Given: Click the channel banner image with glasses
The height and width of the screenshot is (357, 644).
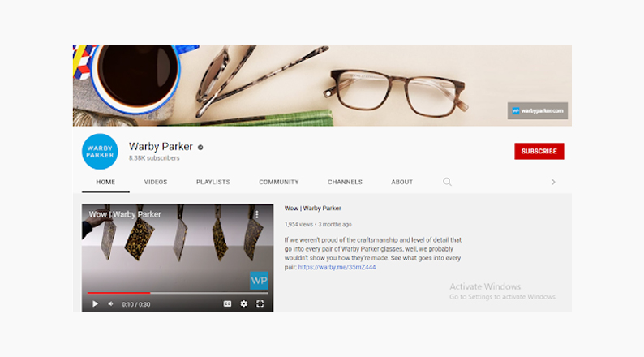Looking at the screenshot, I should pyautogui.click(x=322, y=85).
